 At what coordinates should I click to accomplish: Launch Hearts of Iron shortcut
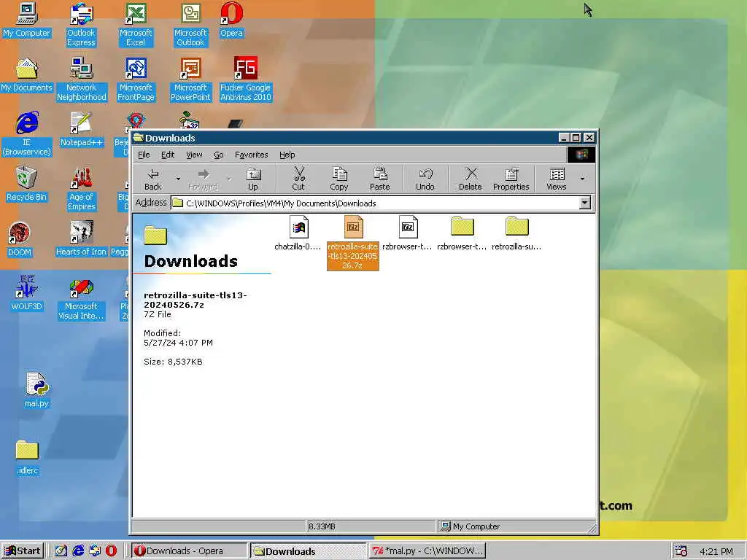81,239
